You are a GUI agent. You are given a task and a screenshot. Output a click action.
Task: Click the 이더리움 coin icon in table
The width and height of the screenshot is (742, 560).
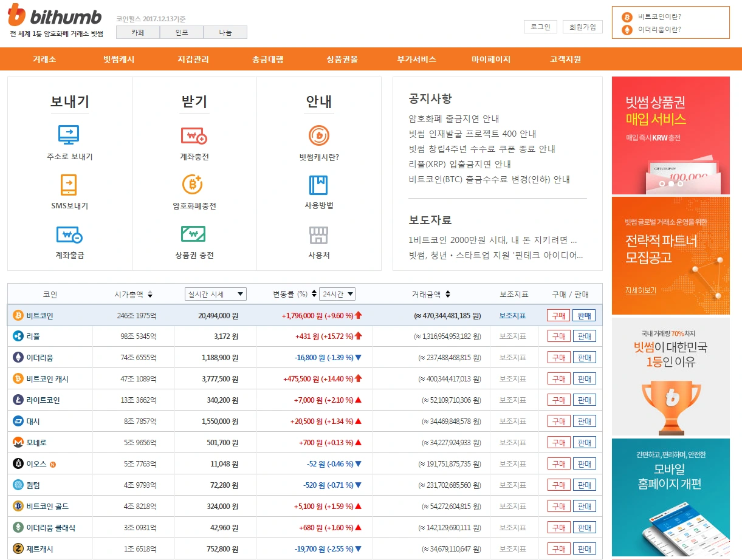(18, 357)
